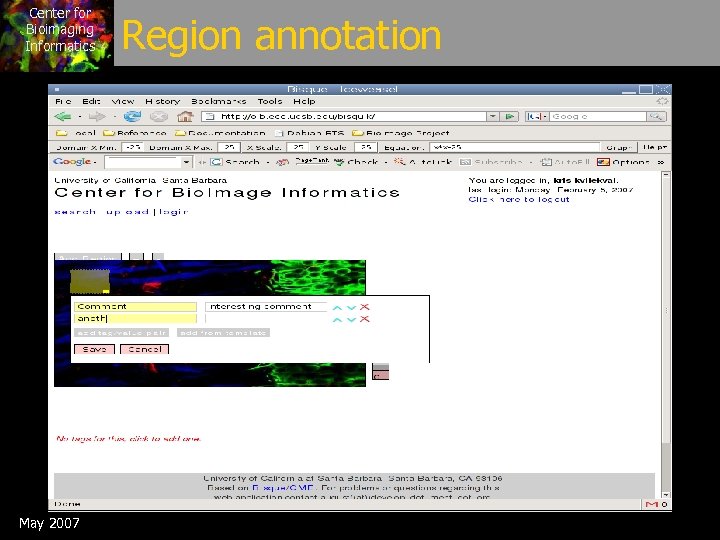This screenshot has height=540, width=720.
Task: Delete the second tag row with red X
Action: coord(365,319)
